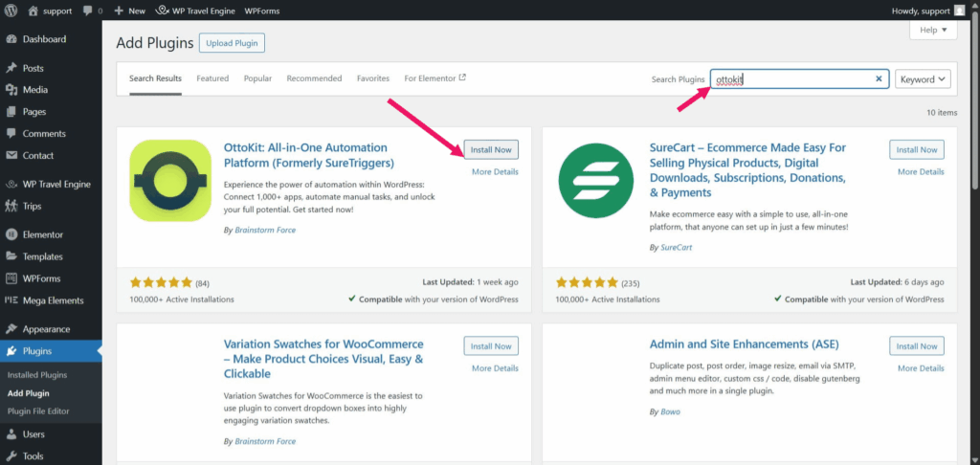Image resolution: width=980 pixels, height=465 pixels.
Task: Open the Pages icon in sidebar
Action: 11,112
